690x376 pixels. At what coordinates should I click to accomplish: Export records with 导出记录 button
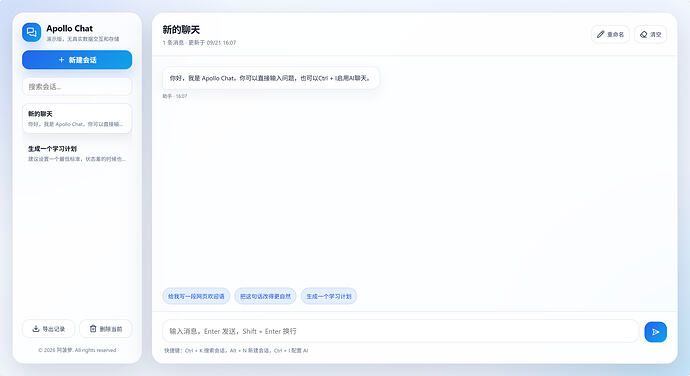point(48,329)
